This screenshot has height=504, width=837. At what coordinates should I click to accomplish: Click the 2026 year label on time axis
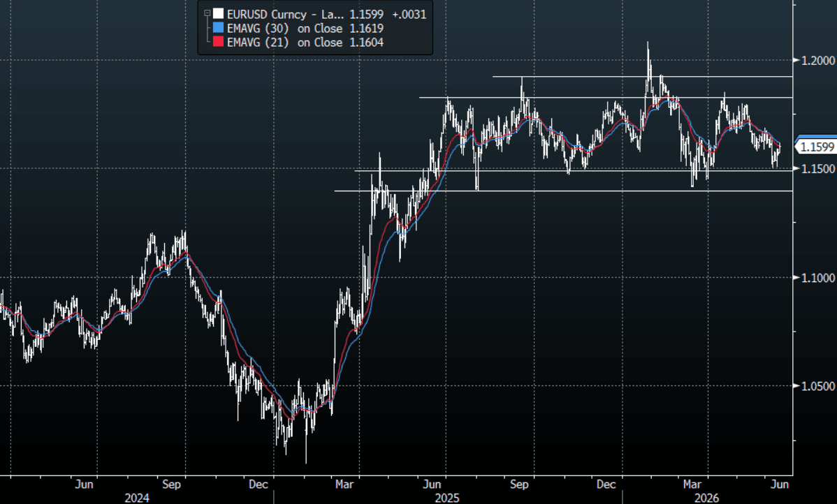(706, 498)
